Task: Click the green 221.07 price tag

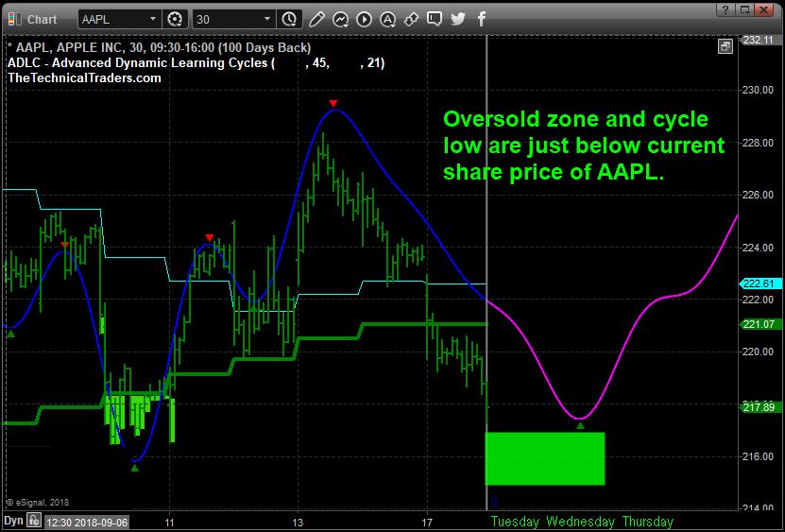Action: [760, 325]
